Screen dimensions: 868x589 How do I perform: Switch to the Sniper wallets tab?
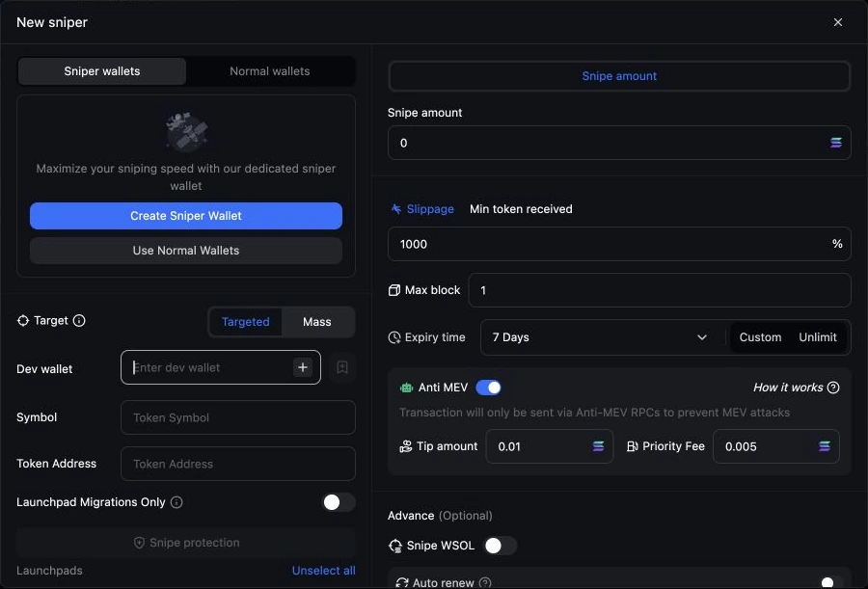pos(102,71)
